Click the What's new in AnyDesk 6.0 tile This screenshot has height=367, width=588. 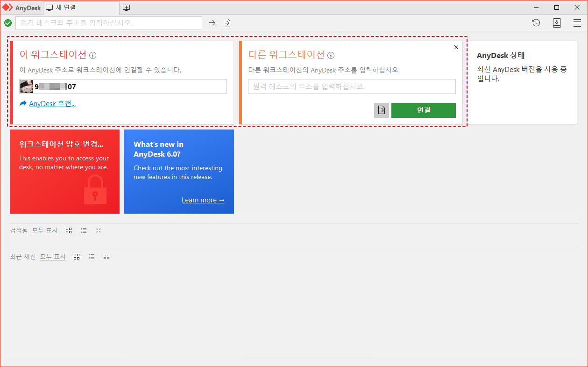click(x=179, y=172)
